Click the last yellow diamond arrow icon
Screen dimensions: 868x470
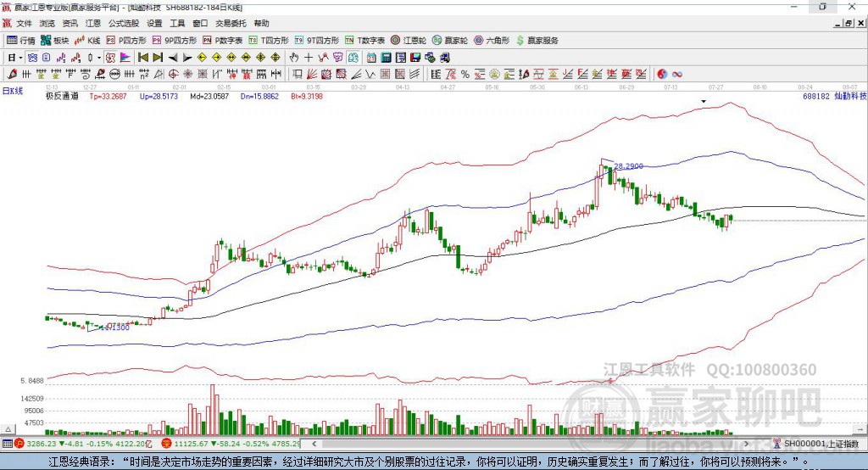(275, 58)
